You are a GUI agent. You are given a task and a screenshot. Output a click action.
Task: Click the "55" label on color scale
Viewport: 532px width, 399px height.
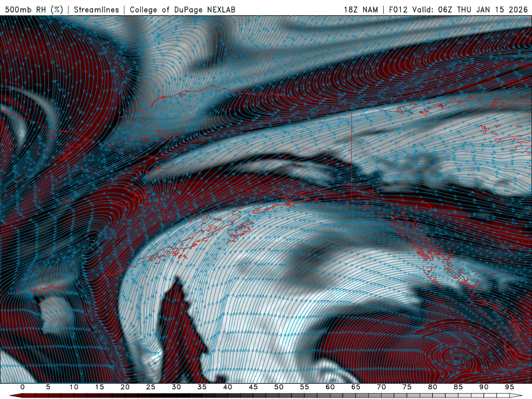click(x=305, y=387)
